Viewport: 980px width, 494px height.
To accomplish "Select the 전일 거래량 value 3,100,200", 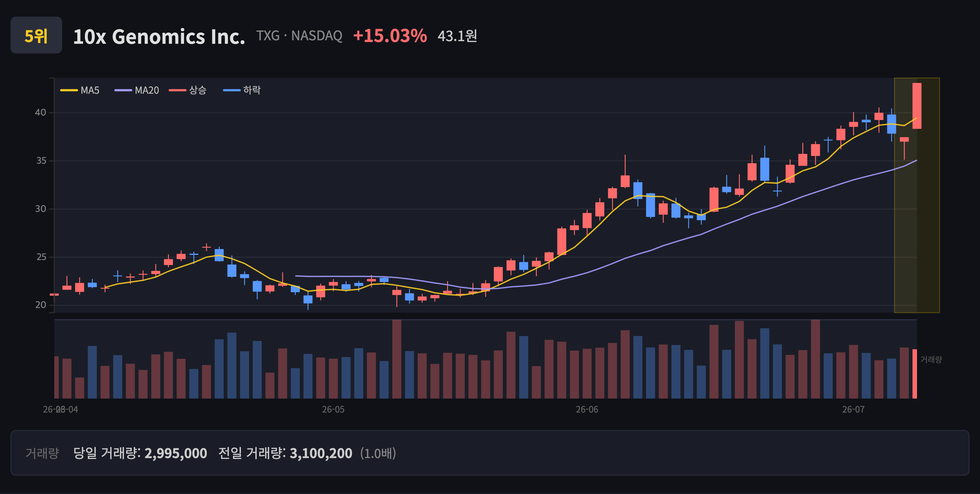I will pyautogui.click(x=321, y=453).
